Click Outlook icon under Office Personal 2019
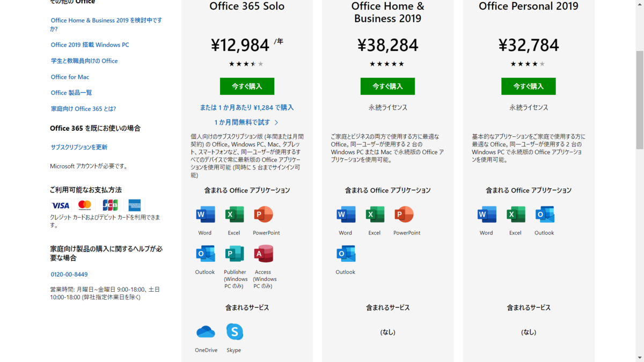Viewport: 644px width, 362px height. pos(545,215)
